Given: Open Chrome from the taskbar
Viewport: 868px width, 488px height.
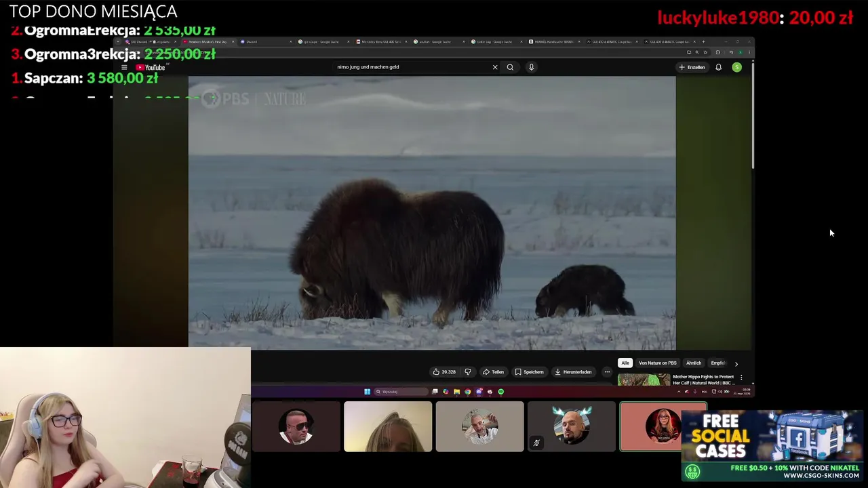Looking at the screenshot, I should coord(467,392).
